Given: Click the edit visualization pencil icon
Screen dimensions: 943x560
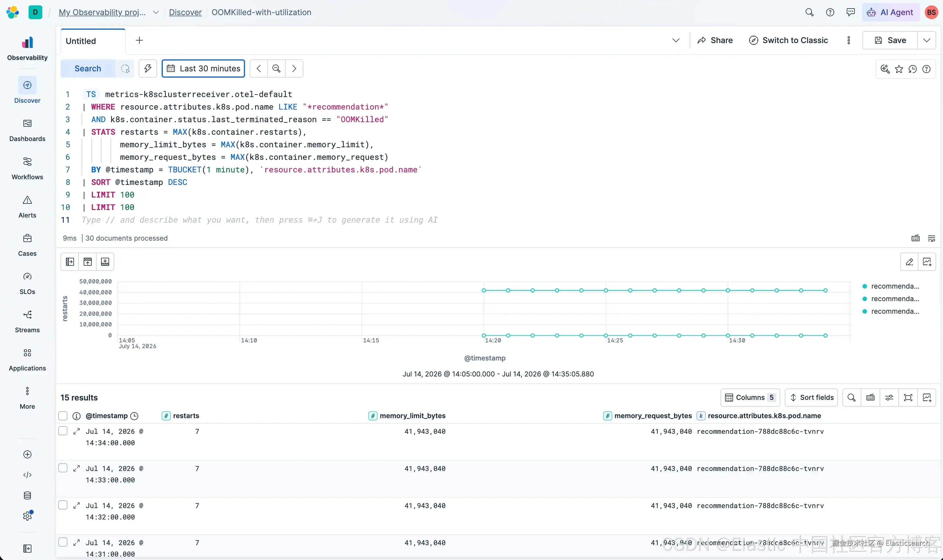Looking at the screenshot, I should [x=909, y=261].
